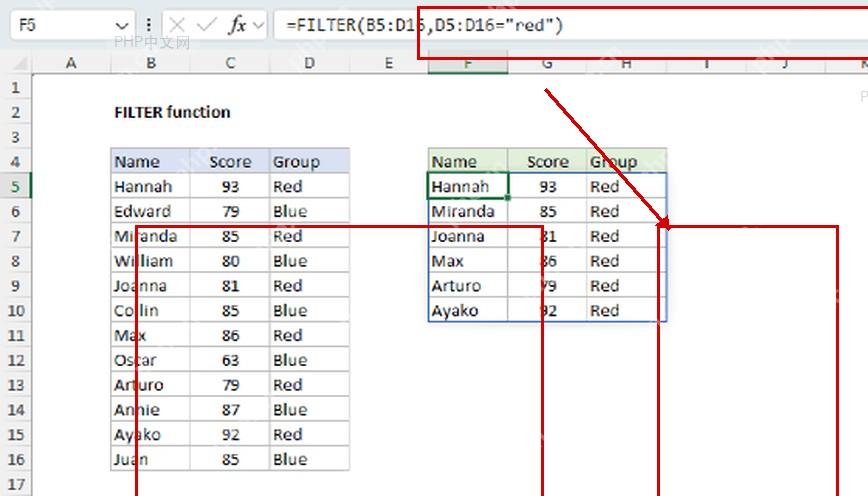Screen dimensions: 868x496
Task: Select the 'Annie' name cell
Action: point(151,410)
